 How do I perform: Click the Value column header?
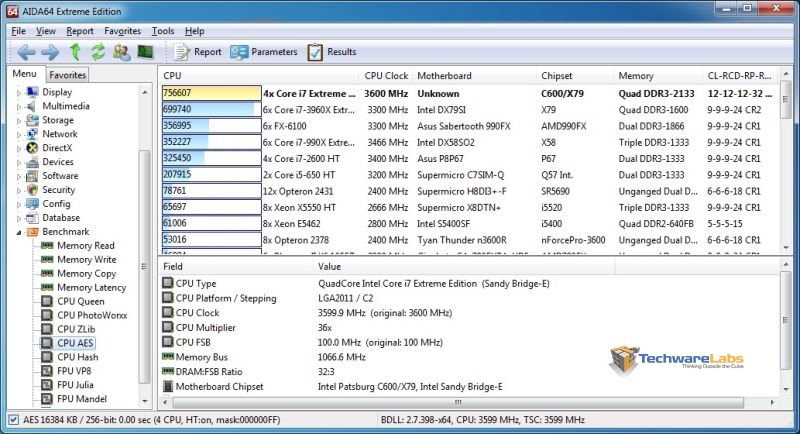[x=464, y=267]
